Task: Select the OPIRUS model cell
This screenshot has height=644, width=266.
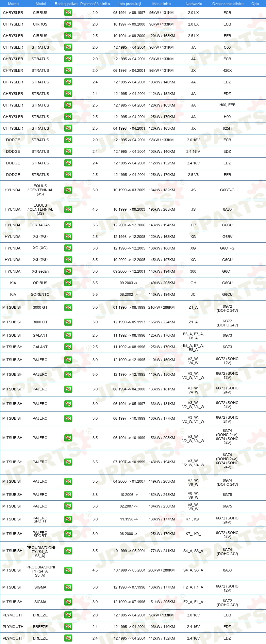Action: point(40,283)
